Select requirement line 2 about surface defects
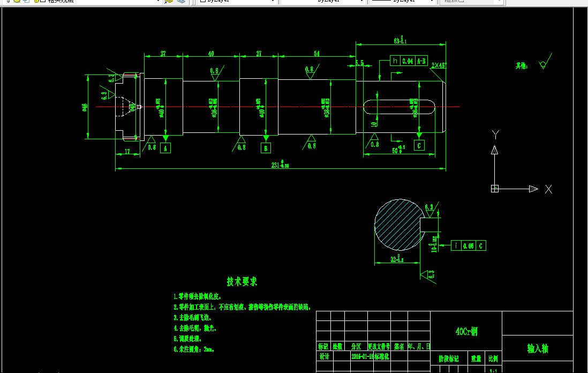The height and width of the screenshot is (373, 588). click(242, 307)
